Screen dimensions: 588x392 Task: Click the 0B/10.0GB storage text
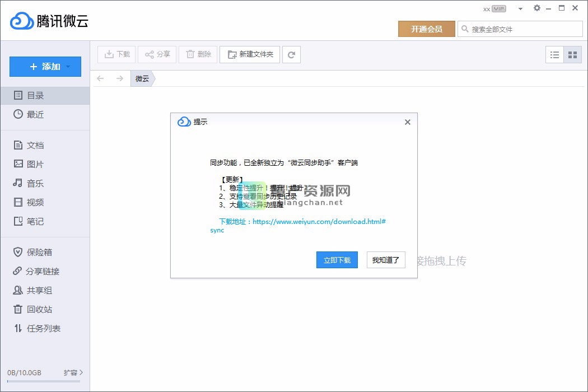pyautogui.click(x=25, y=373)
